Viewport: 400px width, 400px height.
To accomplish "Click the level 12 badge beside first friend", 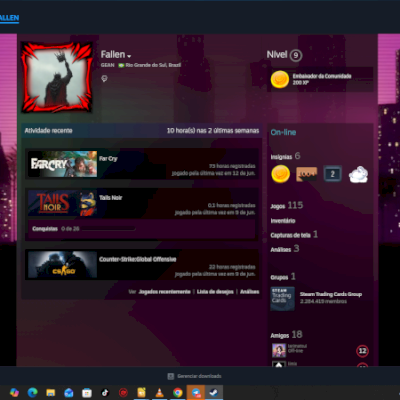I will (362, 351).
